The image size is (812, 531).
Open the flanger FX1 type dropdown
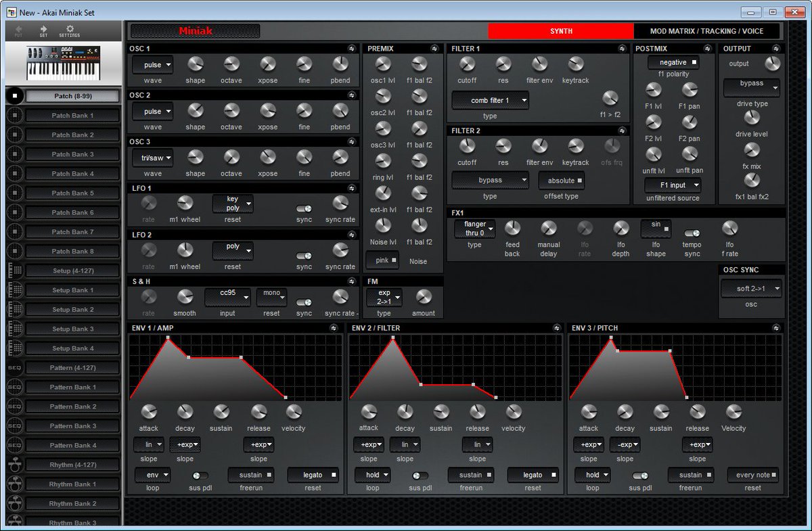(475, 229)
